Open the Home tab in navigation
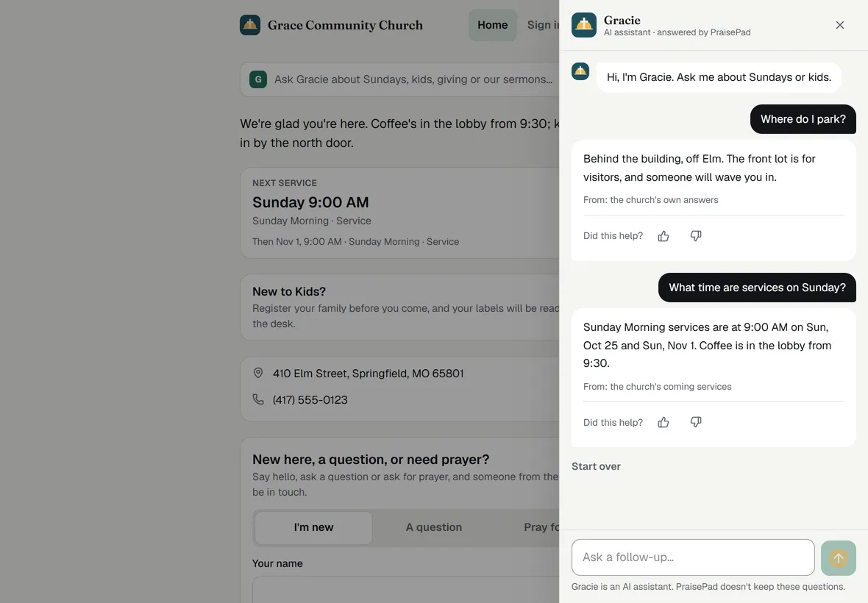This screenshot has width=868, height=603. tap(493, 25)
